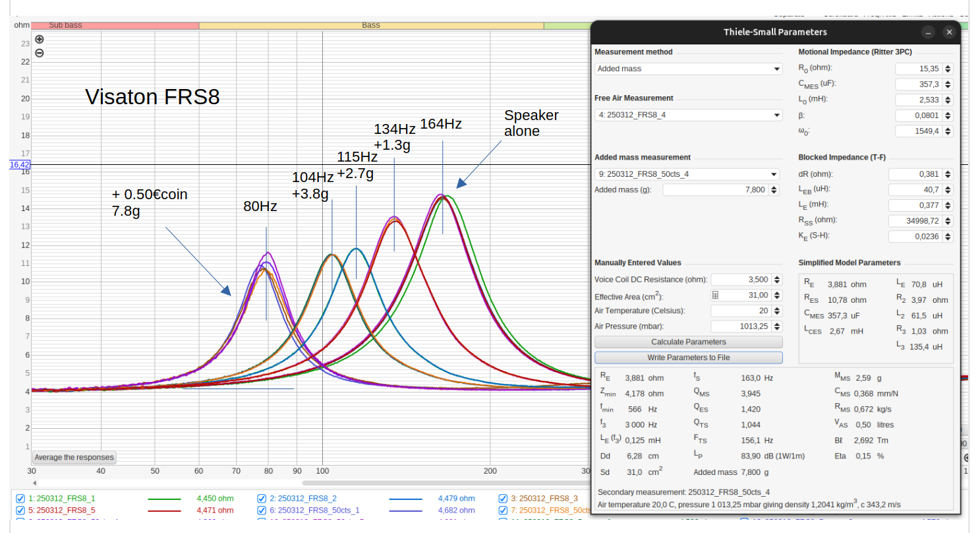Image resolution: width=980 pixels, height=533 pixels.
Task: Click the dR (ohm) value field
Action: 915,174
